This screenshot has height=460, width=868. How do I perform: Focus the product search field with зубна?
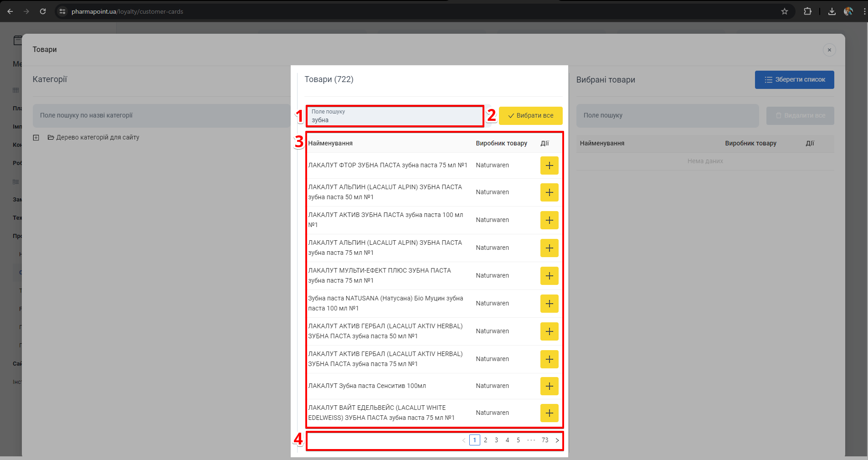[395, 117]
